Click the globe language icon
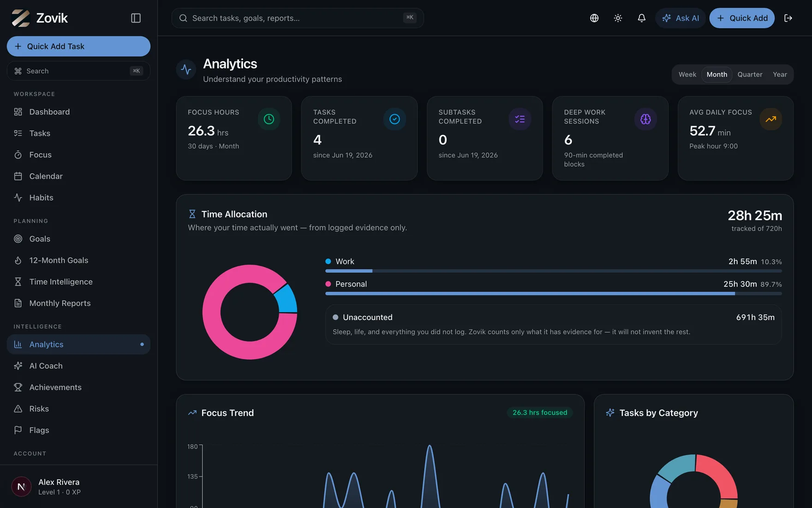 pyautogui.click(x=594, y=18)
